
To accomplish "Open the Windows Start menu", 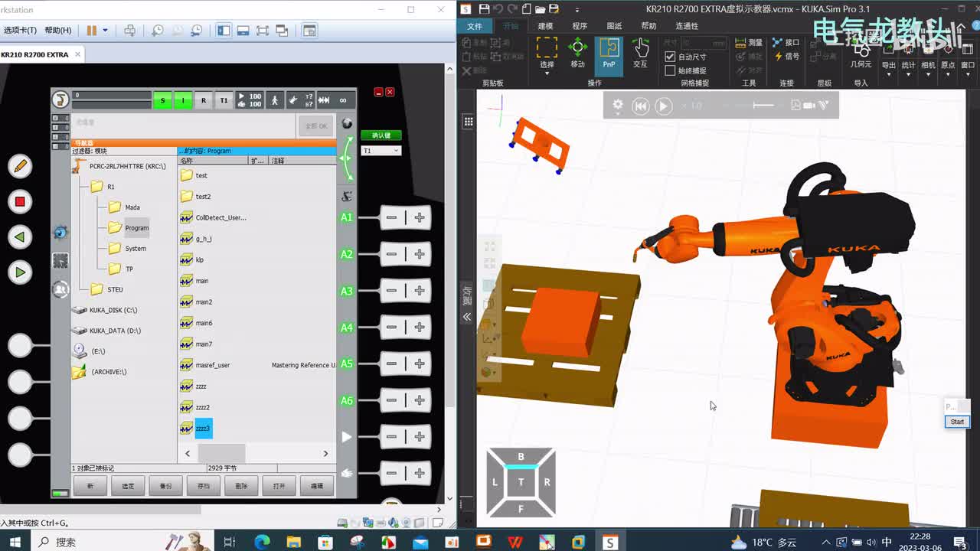I will (15, 542).
